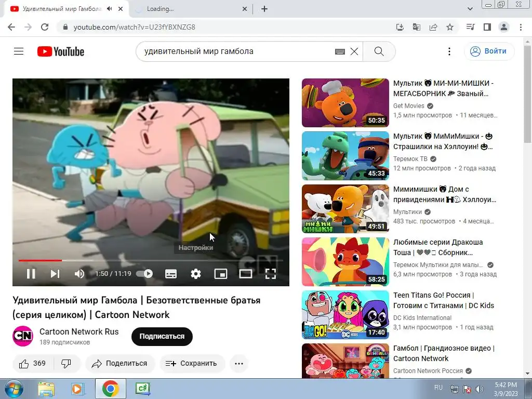Click the Get Movies channel name
The height and width of the screenshot is (399, 532).
coord(408,106)
